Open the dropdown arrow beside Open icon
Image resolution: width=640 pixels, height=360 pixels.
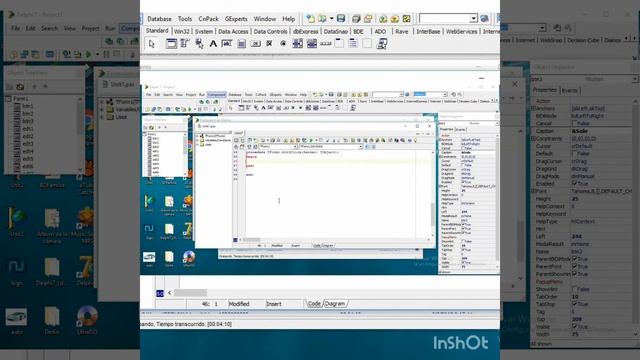331,19
